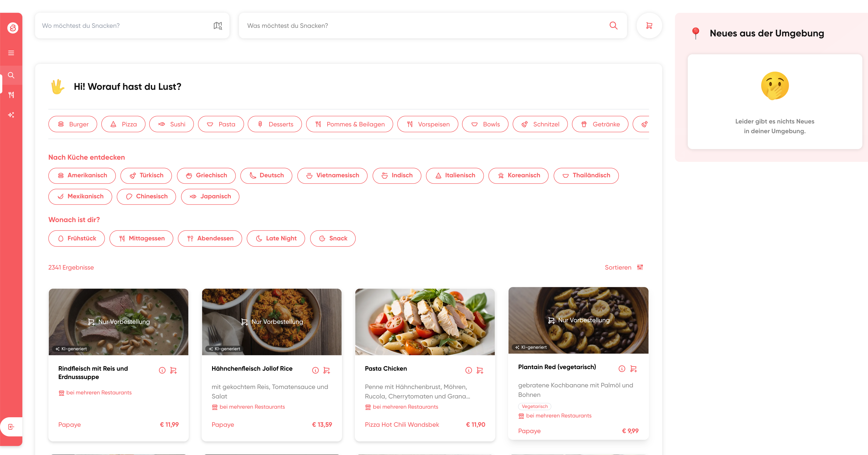This screenshot has height=455, width=868.
Task: Add Plantain Red (vegetarisch) to cart
Action: click(633, 369)
